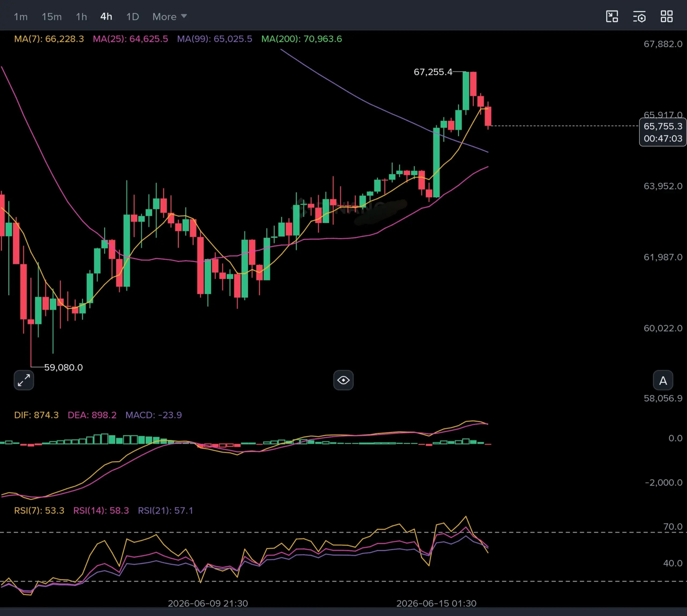This screenshot has height=616, width=687.
Task: Switch to the 15m timeframe
Action: [52, 17]
